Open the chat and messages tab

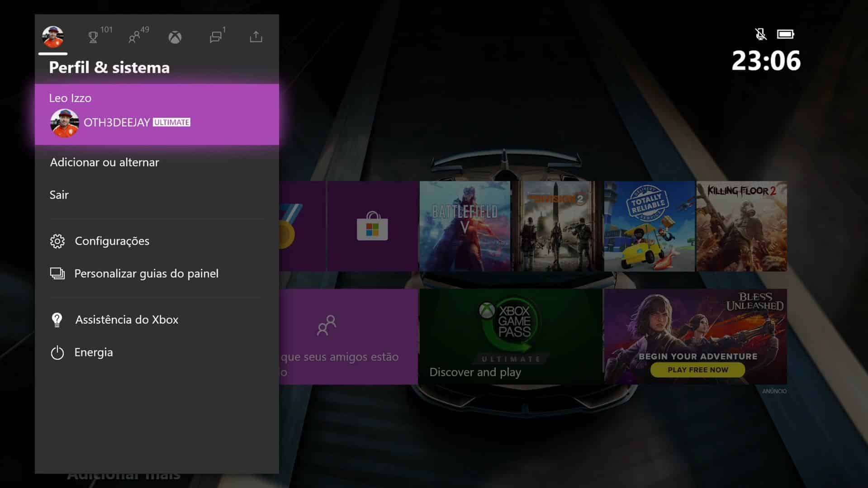point(216,37)
